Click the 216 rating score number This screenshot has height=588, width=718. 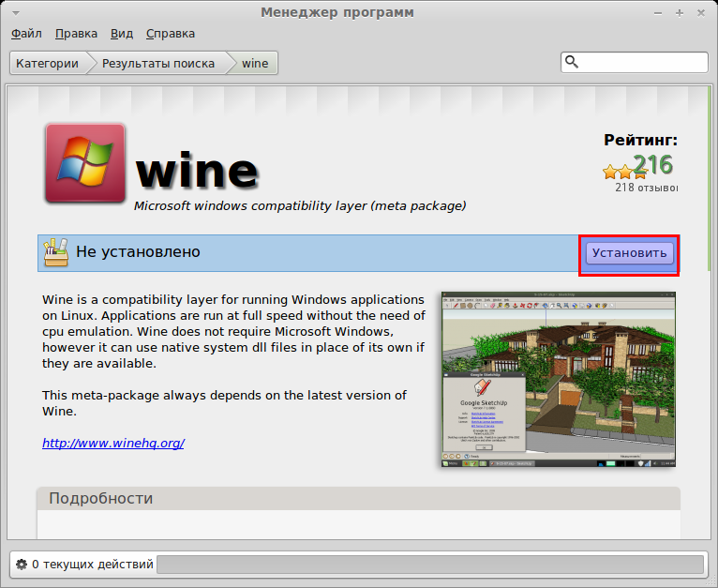point(653,164)
